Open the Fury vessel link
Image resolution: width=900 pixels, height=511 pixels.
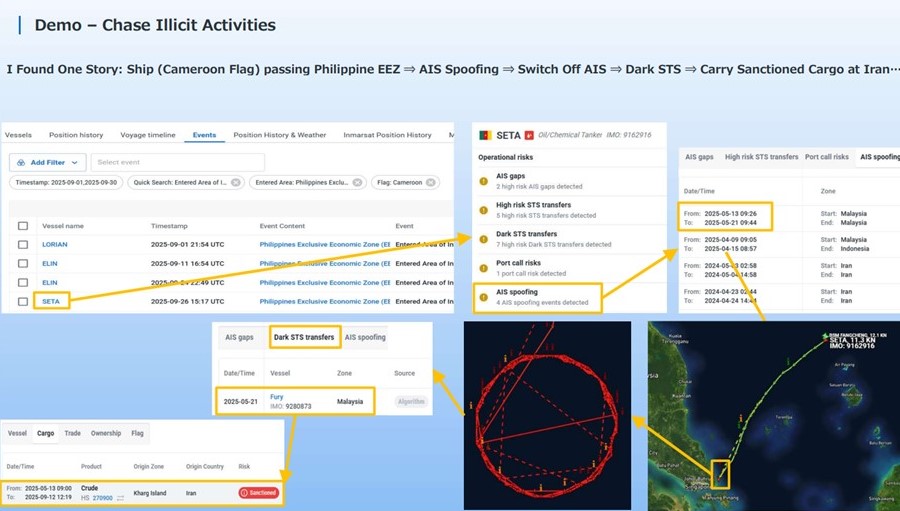click(277, 397)
